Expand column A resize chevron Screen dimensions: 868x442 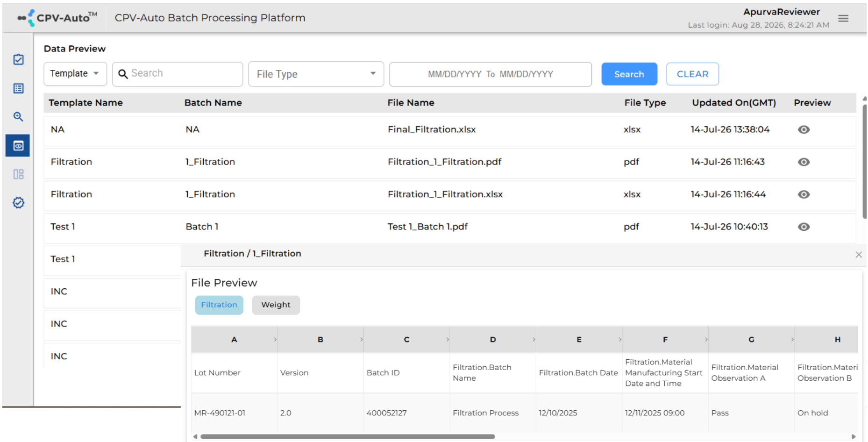[275, 340]
